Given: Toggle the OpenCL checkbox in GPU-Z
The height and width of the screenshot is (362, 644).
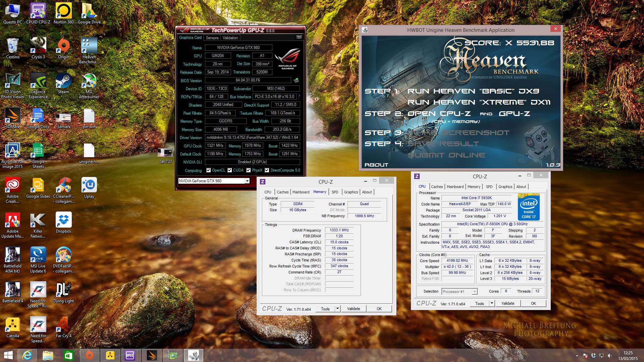Looking at the screenshot, I should pos(208,170).
